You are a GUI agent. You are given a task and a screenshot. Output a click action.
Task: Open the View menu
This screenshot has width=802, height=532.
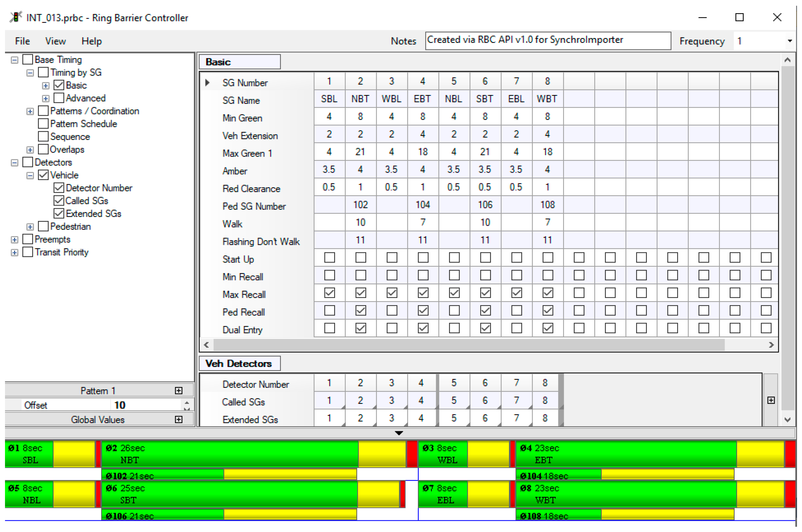[x=55, y=41]
